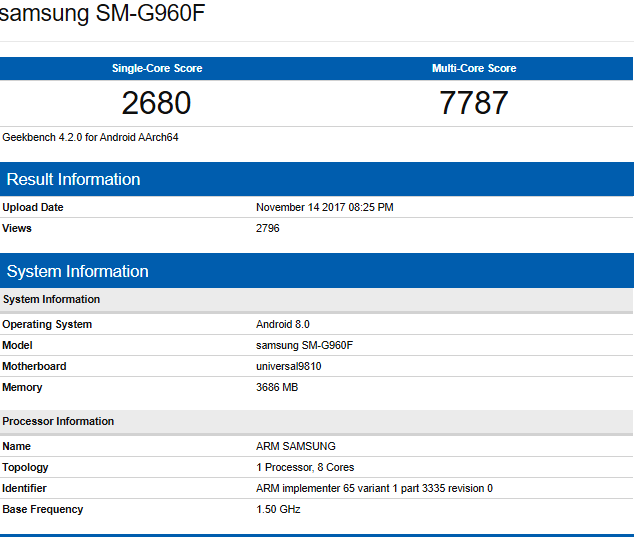Select the views count 2796
Image resolution: width=638 pixels, height=537 pixels.
[x=268, y=228]
